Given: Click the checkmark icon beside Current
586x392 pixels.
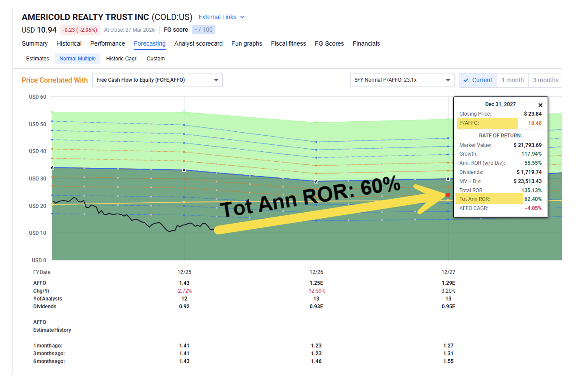Looking at the screenshot, I should (x=466, y=80).
